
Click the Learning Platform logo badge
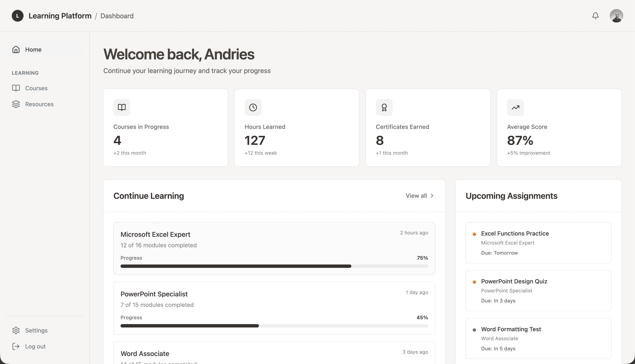[17, 16]
